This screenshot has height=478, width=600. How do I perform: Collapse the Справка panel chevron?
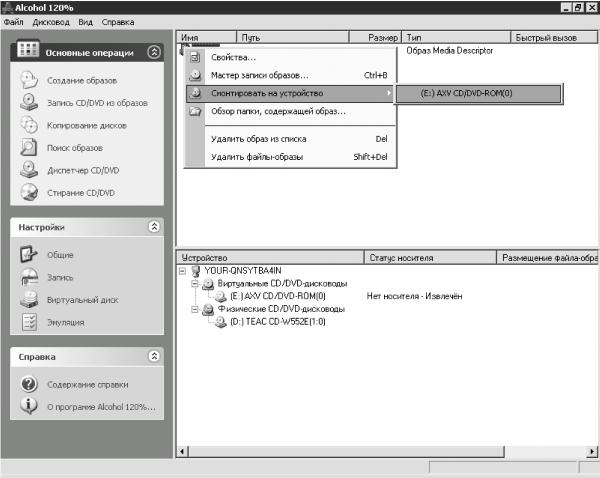(154, 356)
